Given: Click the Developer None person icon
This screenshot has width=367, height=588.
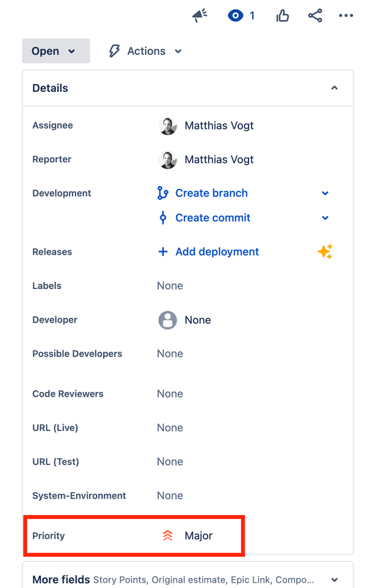Looking at the screenshot, I should point(167,320).
